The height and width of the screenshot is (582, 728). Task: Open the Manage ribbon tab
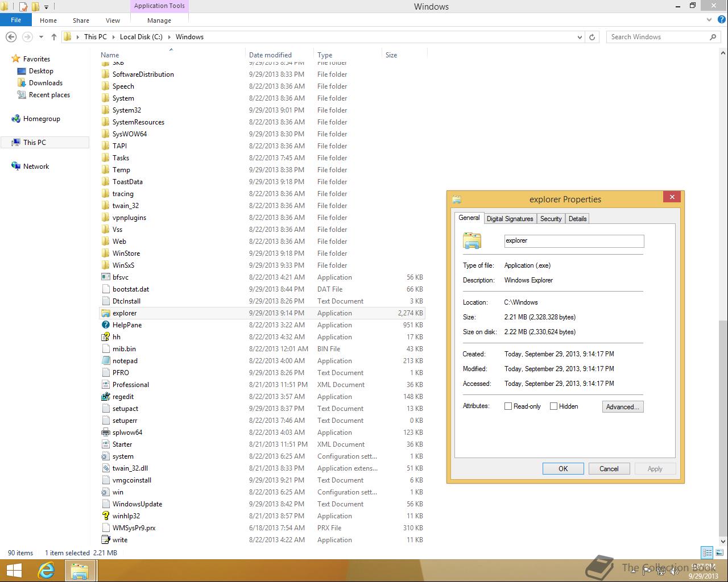coord(159,20)
